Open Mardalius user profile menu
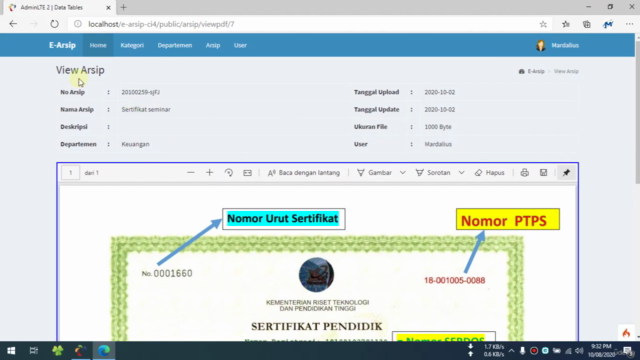The height and width of the screenshot is (360, 640). pyautogui.click(x=558, y=45)
